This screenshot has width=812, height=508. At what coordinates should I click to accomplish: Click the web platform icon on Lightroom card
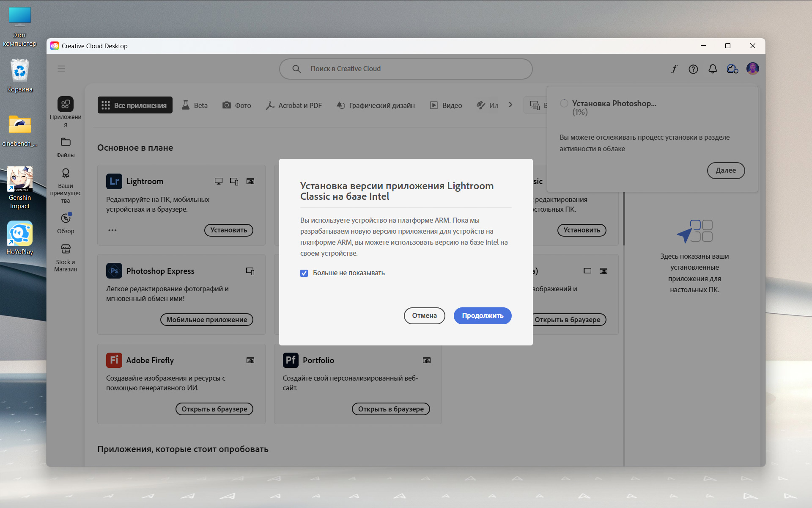pos(250,181)
